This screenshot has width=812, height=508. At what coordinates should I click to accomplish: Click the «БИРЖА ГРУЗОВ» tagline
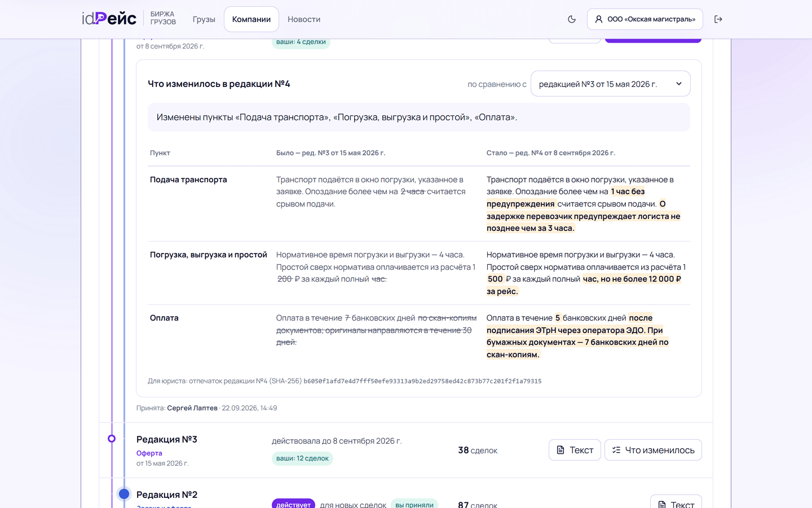[163, 18]
